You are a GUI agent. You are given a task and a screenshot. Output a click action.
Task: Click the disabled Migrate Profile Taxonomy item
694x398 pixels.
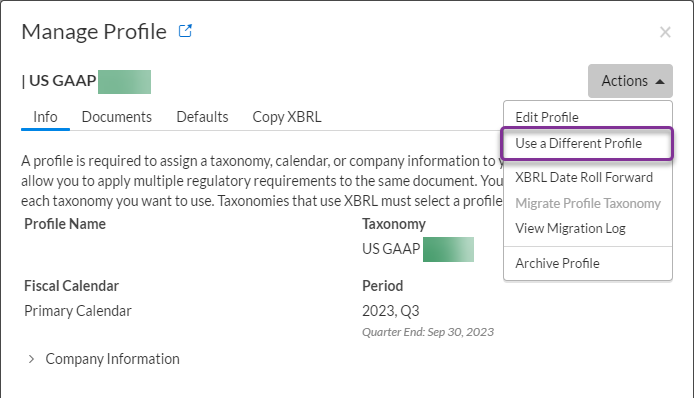click(x=587, y=203)
